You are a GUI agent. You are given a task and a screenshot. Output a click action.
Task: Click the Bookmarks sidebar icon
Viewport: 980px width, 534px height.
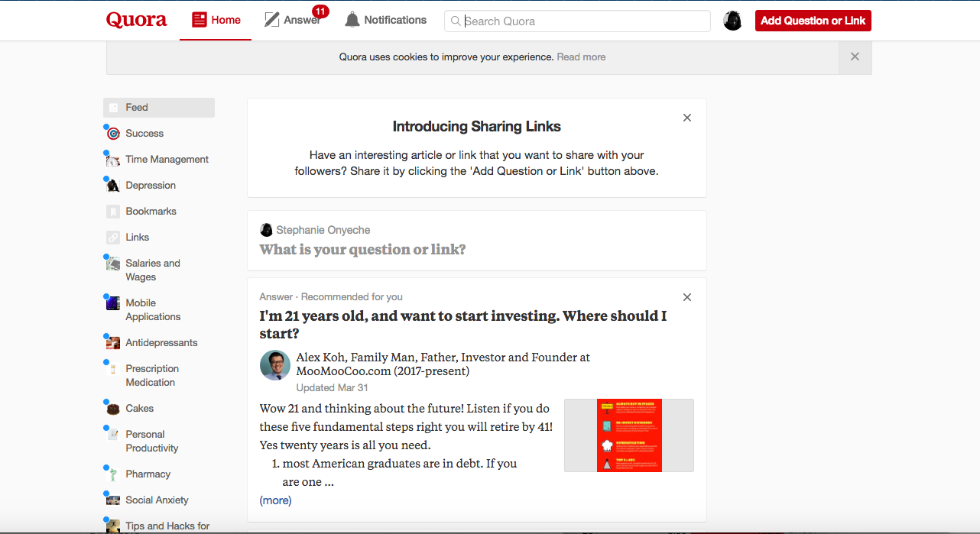[113, 212]
